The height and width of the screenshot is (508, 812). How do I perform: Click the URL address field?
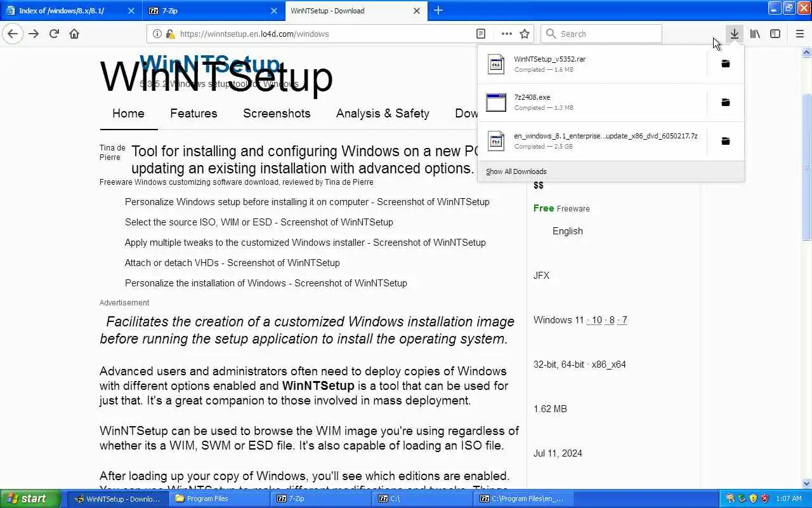coord(324,34)
